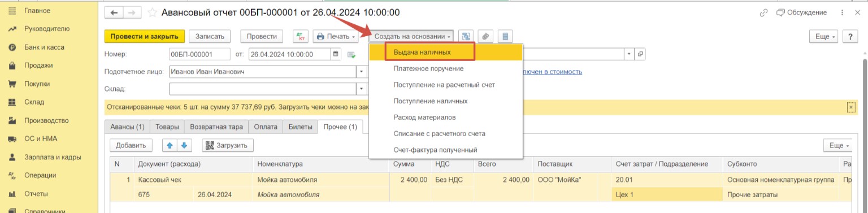Open the related documents structure icon

466,36
